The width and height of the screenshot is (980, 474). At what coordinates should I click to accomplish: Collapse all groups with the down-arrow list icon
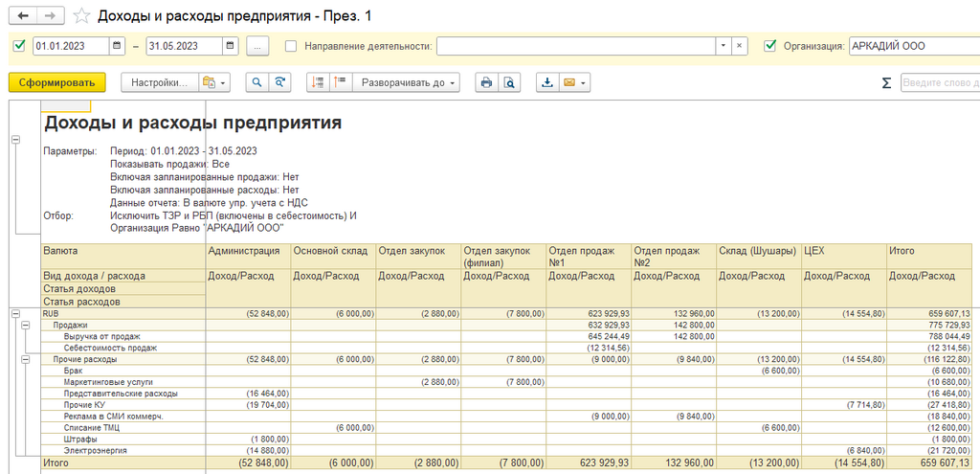(x=318, y=82)
